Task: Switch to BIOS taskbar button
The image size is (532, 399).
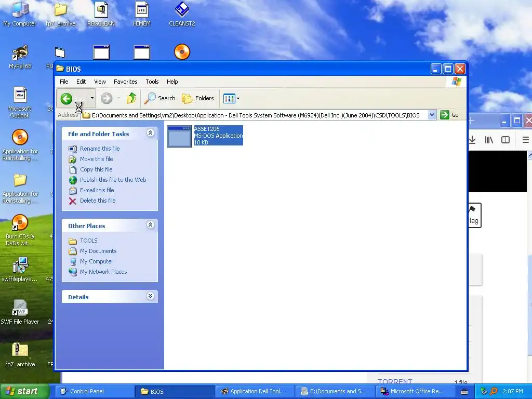Action: pos(175,391)
